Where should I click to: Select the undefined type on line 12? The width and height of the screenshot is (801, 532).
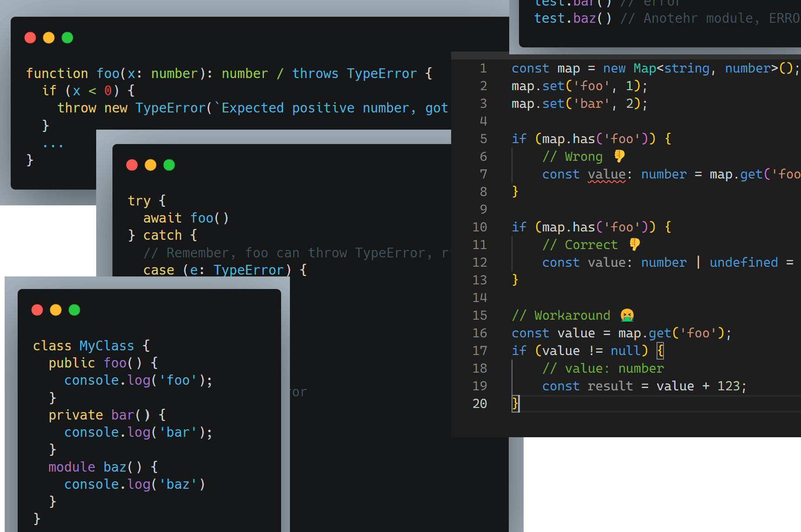point(743,262)
